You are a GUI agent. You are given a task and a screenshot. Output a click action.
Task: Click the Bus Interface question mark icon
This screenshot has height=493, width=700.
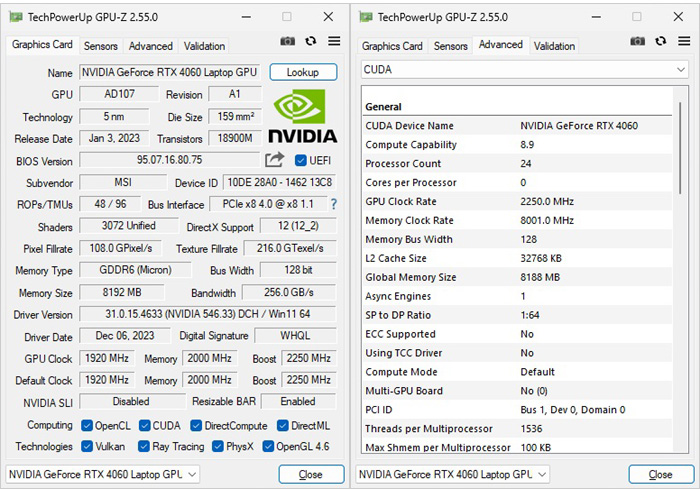[334, 204]
